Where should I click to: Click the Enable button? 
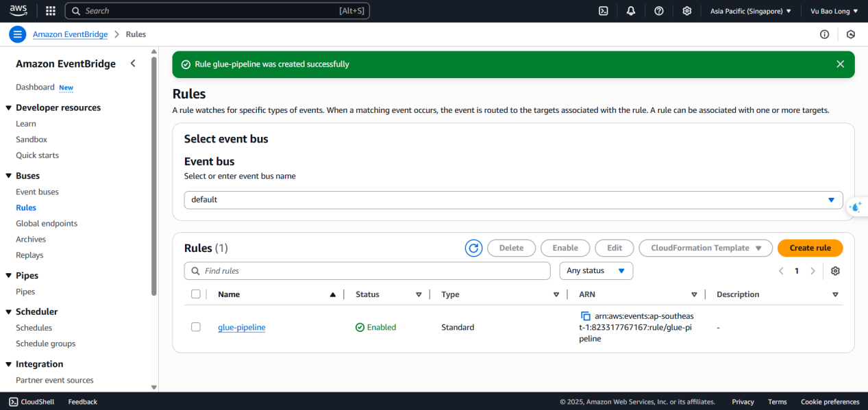pos(565,248)
